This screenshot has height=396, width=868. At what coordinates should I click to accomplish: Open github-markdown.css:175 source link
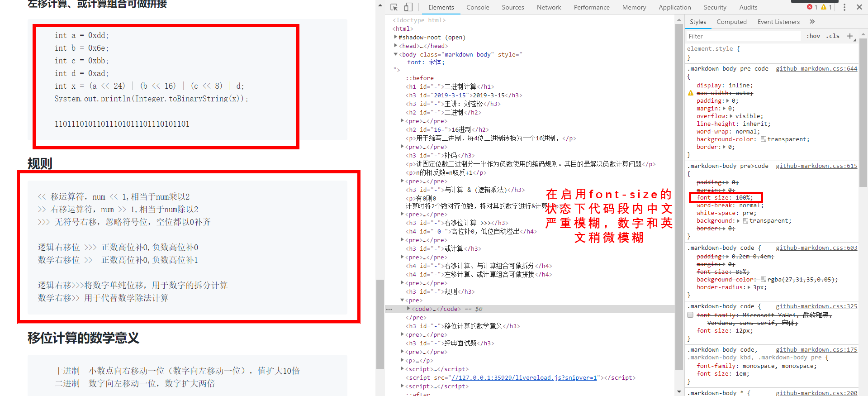coord(816,350)
